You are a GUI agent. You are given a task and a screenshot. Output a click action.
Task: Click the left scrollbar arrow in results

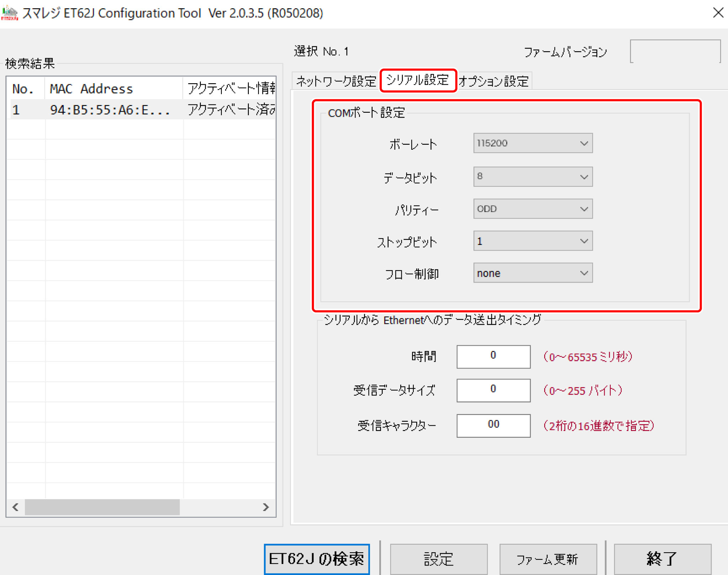tap(15, 507)
